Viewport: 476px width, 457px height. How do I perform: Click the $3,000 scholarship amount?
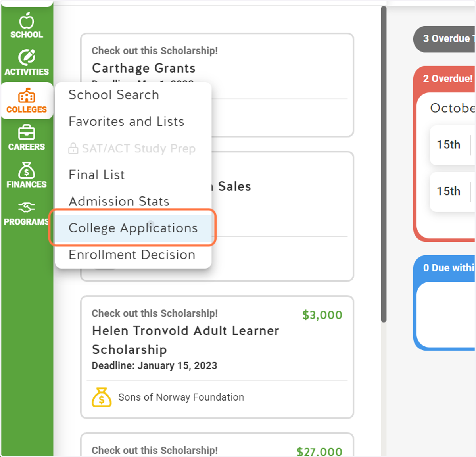pos(322,315)
